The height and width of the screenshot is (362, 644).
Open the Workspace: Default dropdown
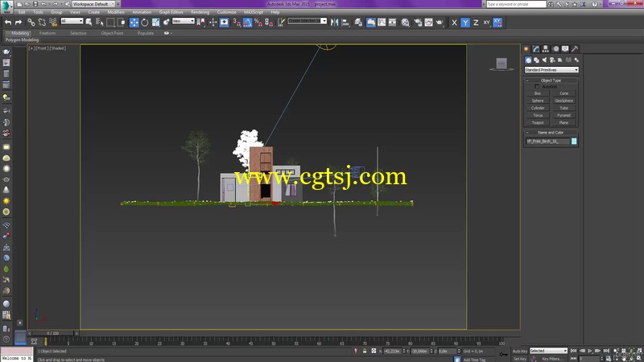(x=93, y=4)
